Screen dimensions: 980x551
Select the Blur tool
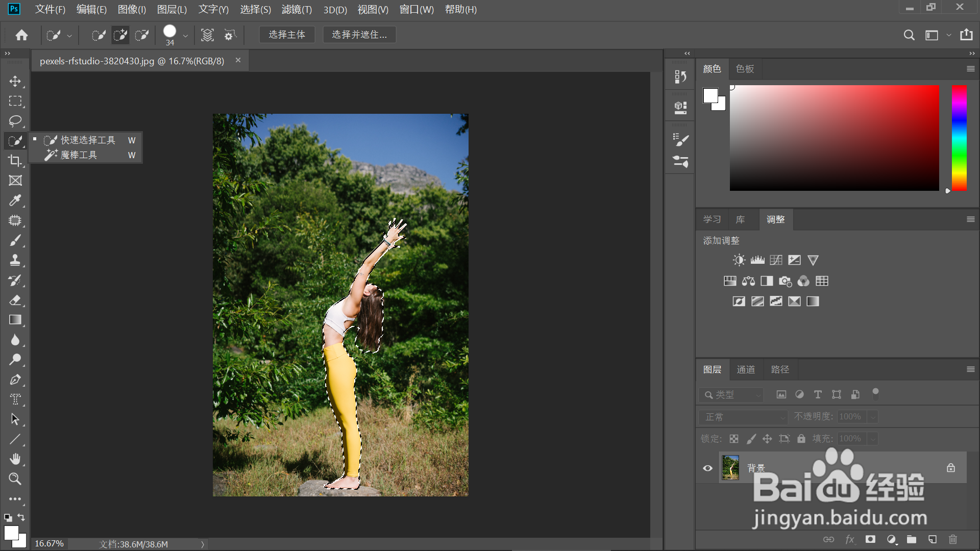(15, 340)
